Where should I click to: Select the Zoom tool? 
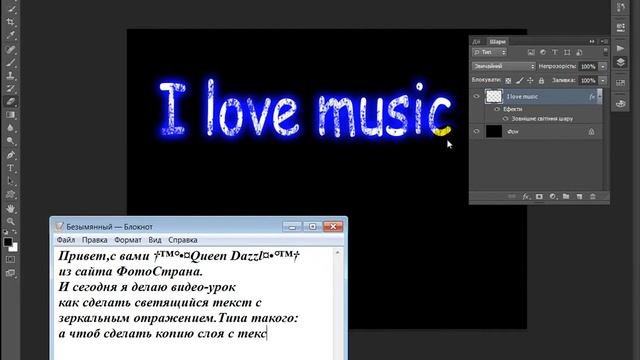(11, 221)
